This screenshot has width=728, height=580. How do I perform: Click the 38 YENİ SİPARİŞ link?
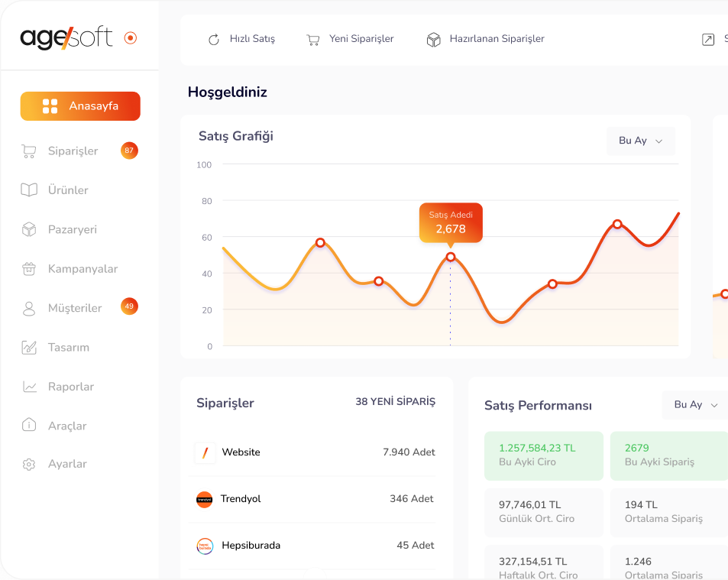click(x=395, y=402)
